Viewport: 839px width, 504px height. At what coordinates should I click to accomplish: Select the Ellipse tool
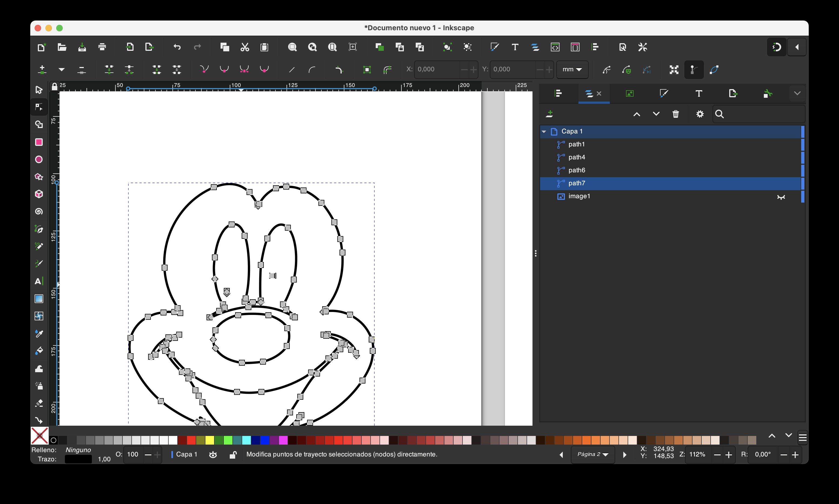(39, 159)
